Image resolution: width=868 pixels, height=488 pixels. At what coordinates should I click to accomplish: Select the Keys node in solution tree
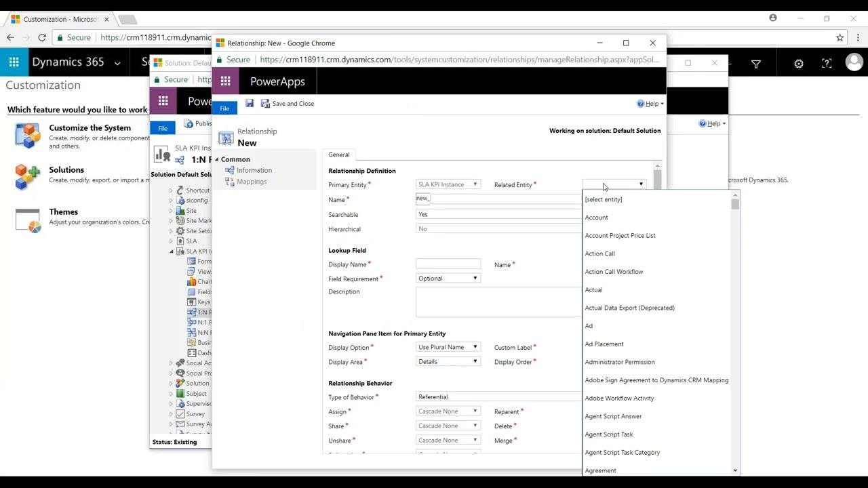[x=203, y=302]
